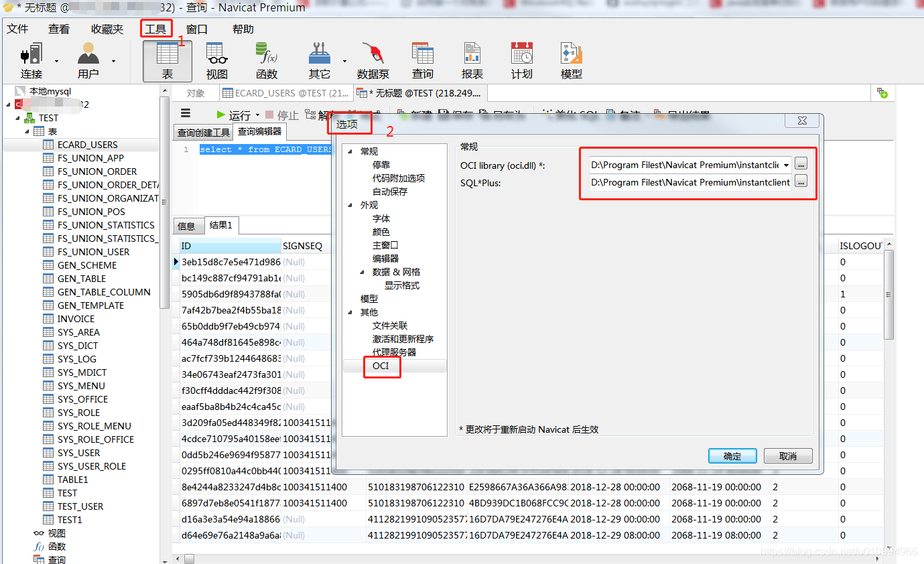924x564 pixels.
Task: Select OCI in options tree
Action: [x=381, y=366]
